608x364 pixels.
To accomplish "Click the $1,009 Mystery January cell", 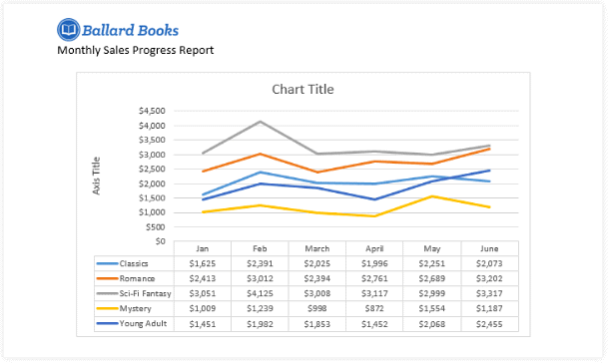I will pos(203,308).
